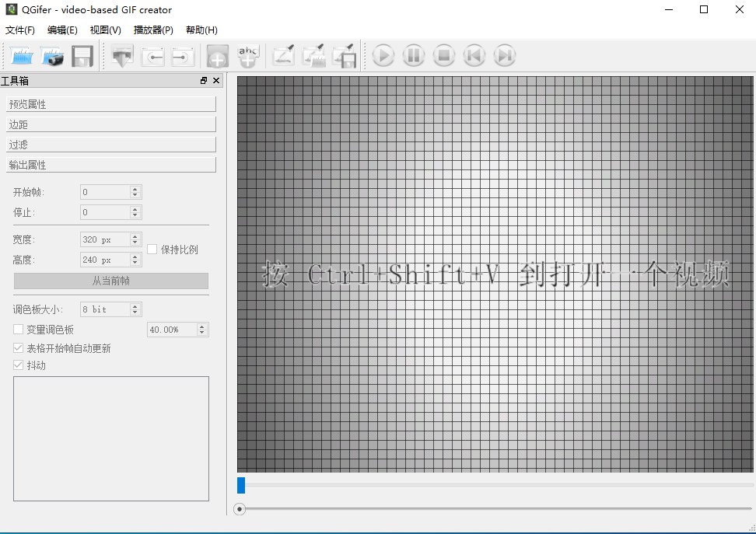756x534 pixels.
Task: Click the blue timeline position handle
Action: click(x=241, y=485)
